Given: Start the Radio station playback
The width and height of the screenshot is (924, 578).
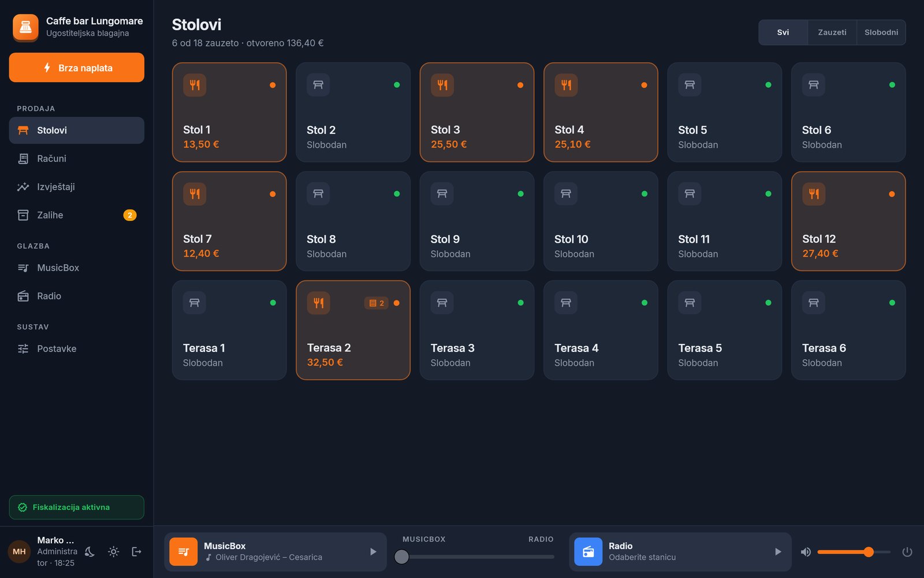Looking at the screenshot, I should [x=778, y=552].
